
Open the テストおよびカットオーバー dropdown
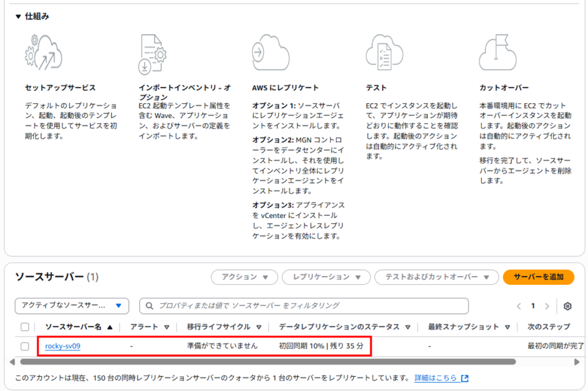coord(436,277)
